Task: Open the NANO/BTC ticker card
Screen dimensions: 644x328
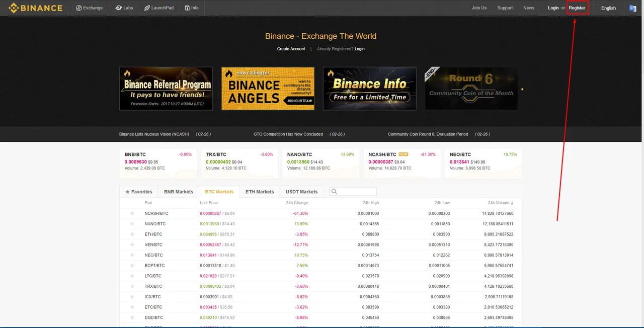Action: click(x=320, y=163)
